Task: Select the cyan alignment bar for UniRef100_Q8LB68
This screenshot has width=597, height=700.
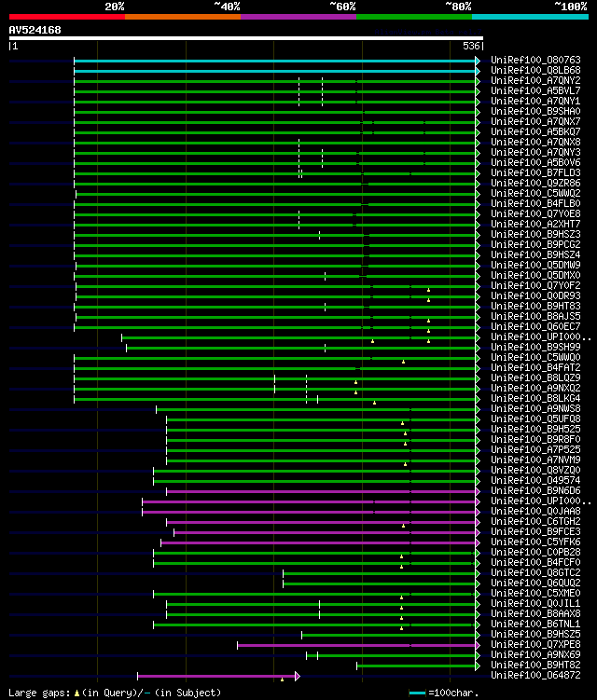Action: point(276,72)
